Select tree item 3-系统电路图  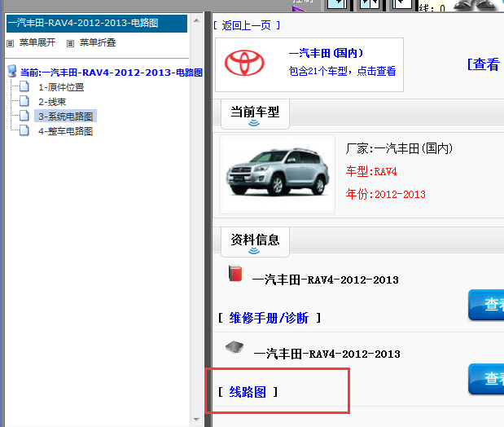66,117
